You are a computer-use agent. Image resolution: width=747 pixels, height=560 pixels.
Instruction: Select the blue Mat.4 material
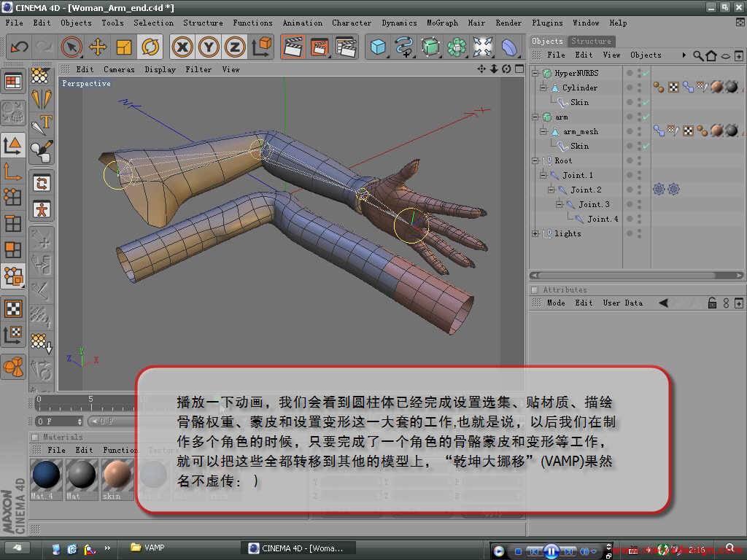click(46, 475)
